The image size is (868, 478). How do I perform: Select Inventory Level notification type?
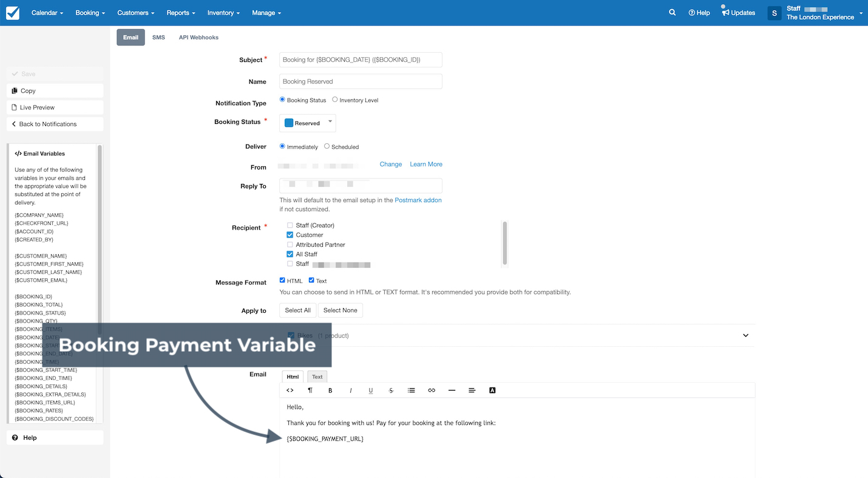pos(335,99)
